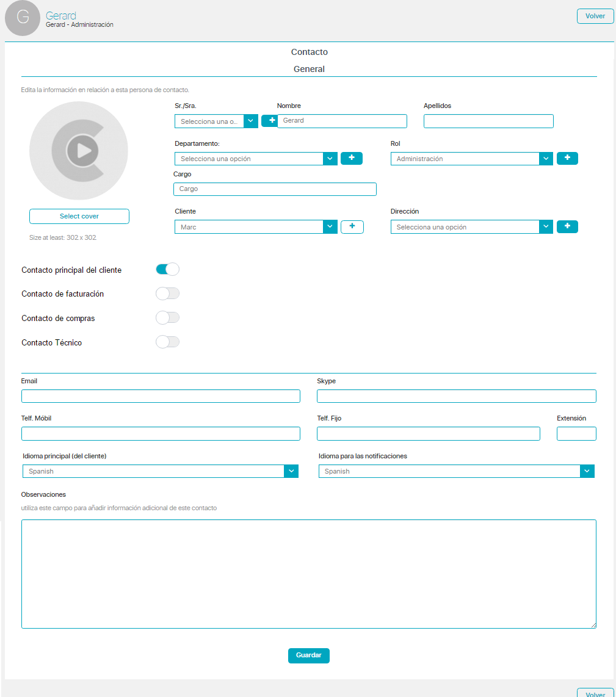Add a new Sr./Sra. title option

(x=270, y=120)
